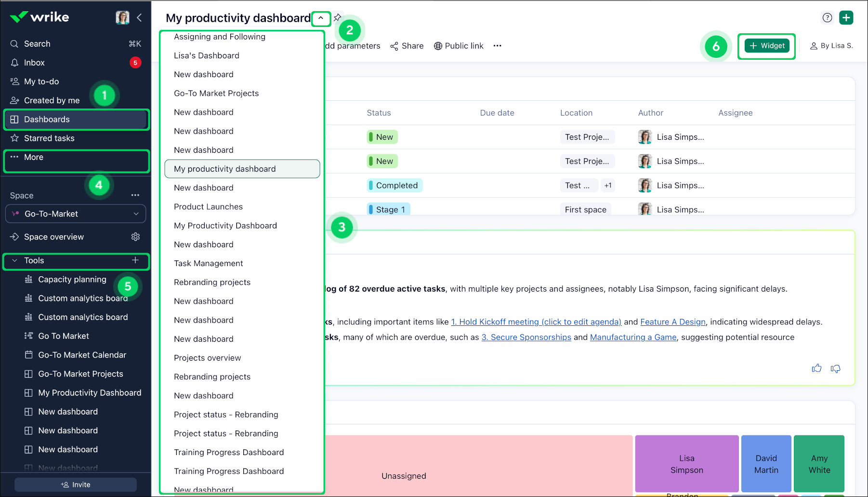Click the green plus create button
Screen dimensions: 868x497
[x=846, y=18]
